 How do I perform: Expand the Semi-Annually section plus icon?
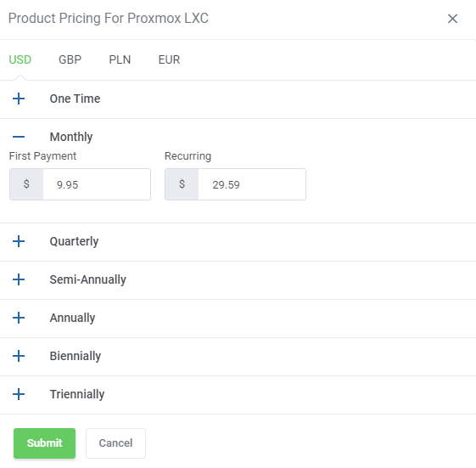[19, 279]
